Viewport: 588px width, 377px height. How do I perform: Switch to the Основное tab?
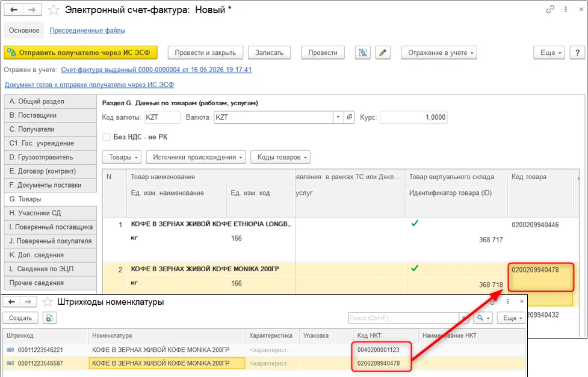pyautogui.click(x=24, y=31)
